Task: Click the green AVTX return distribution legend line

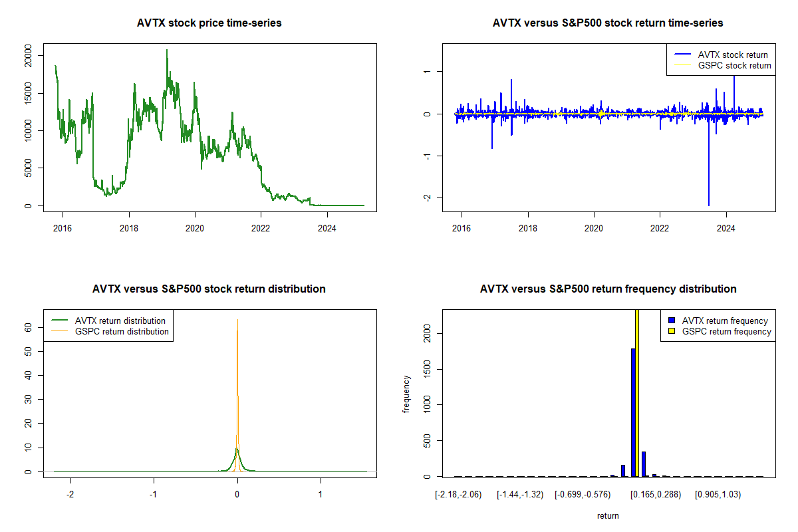Action: 59,321
